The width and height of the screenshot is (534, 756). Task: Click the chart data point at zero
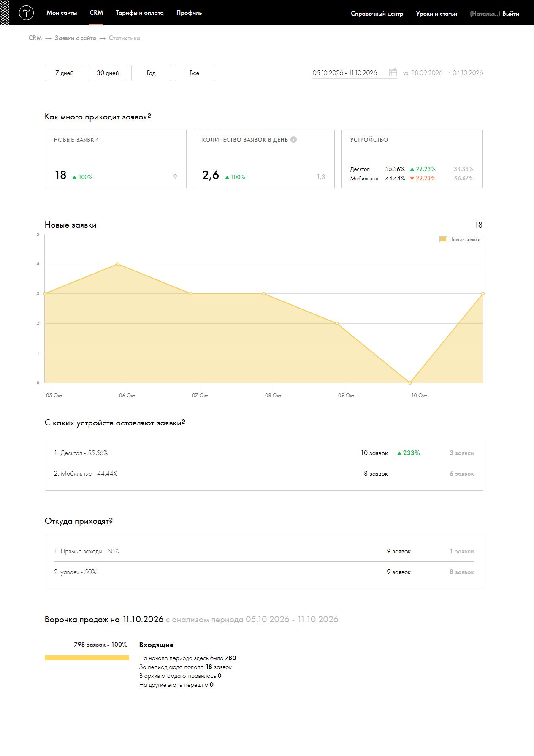410,383
